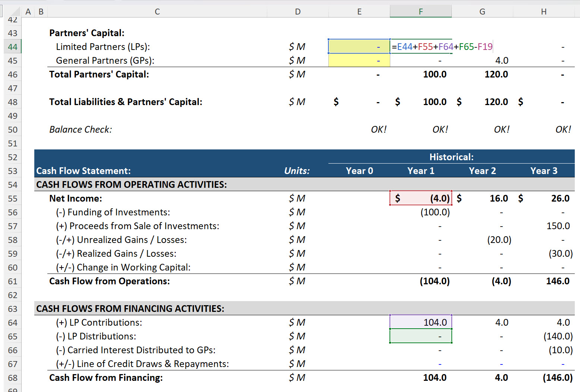
Task: Select column G header
Action: [482, 12]
